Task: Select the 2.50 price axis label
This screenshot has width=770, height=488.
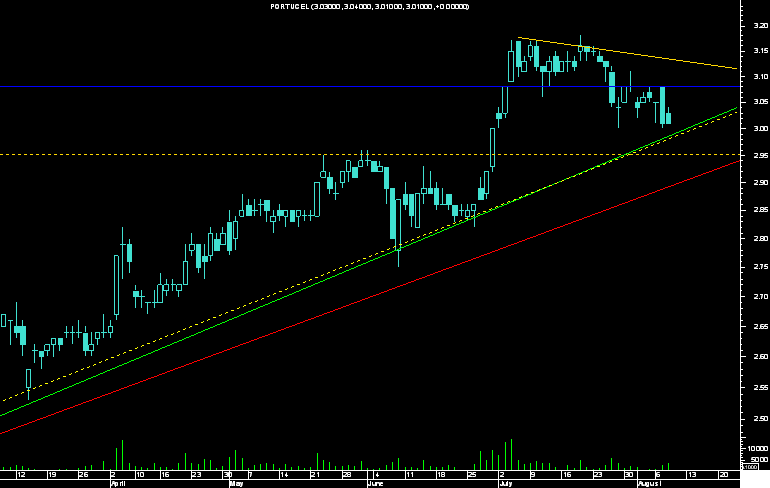Action: point(761,419)
